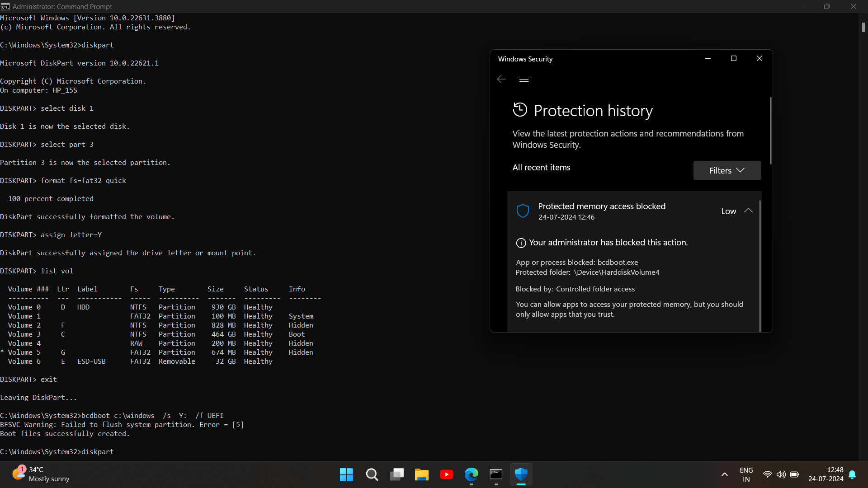The width and height of the screenshot is (868, 488).
Task: Open the Windows Security hamburger menu
Action: [x=524, y=79]
